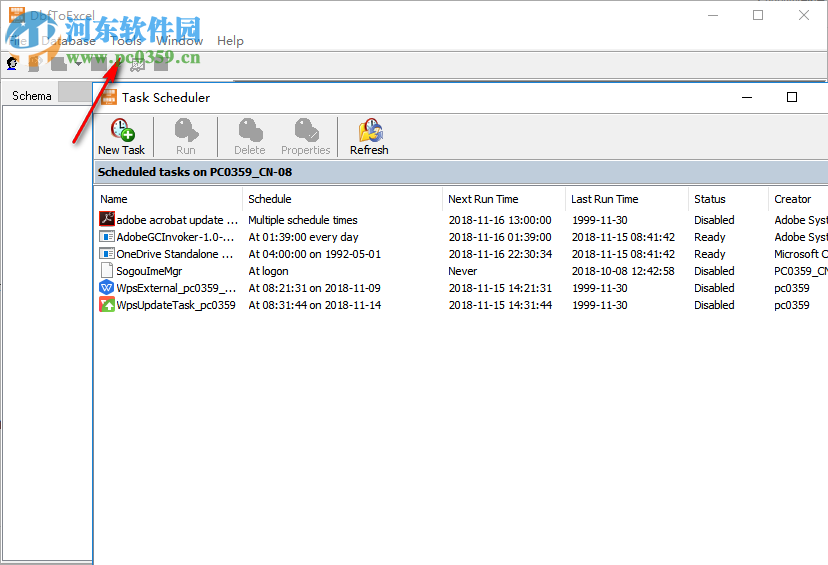The width and height of the screenshot is (828, 565).
Task: Click the Adobe Acrobat update task icon
Action: tap(107, 219)
